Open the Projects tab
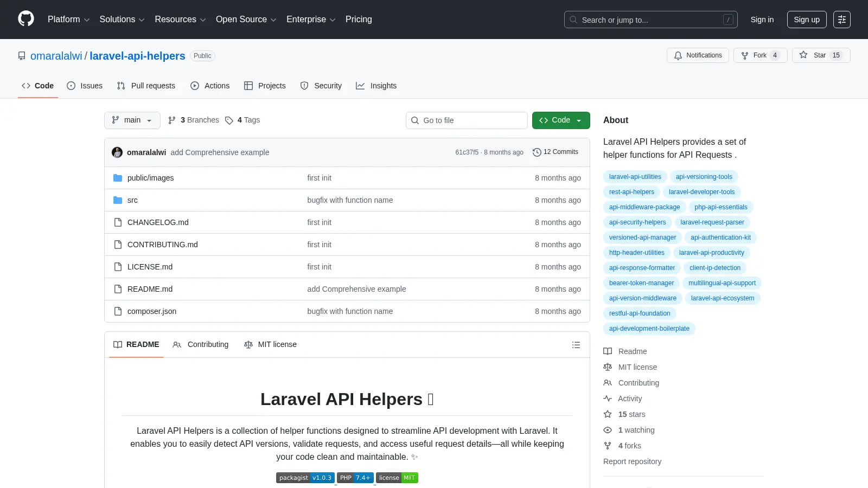This screenshot has width=868, height=488. pos(265,86)
